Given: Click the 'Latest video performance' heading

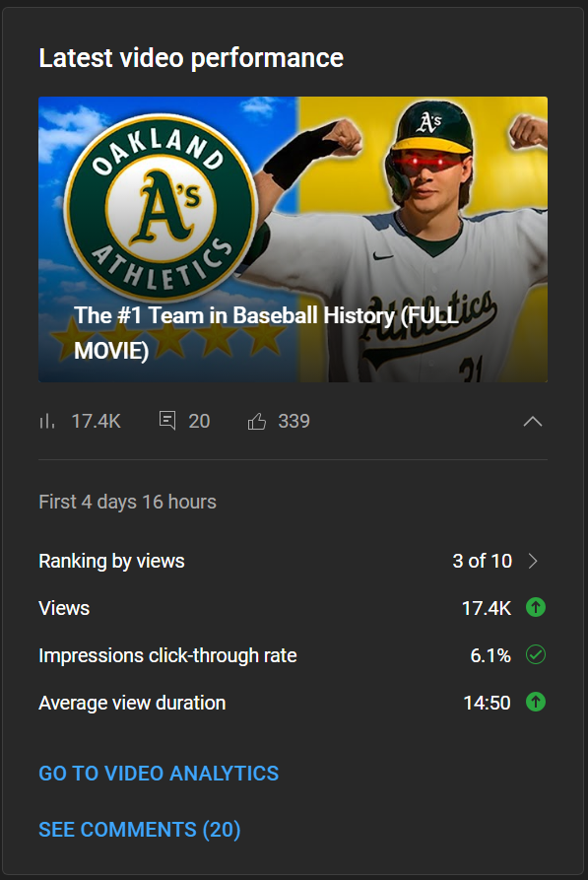Looking at the screenshot, I should click(x=191, y=58).
